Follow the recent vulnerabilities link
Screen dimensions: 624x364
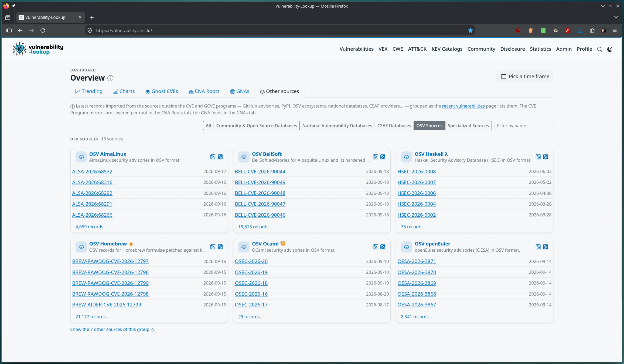[x=463, y=106]
